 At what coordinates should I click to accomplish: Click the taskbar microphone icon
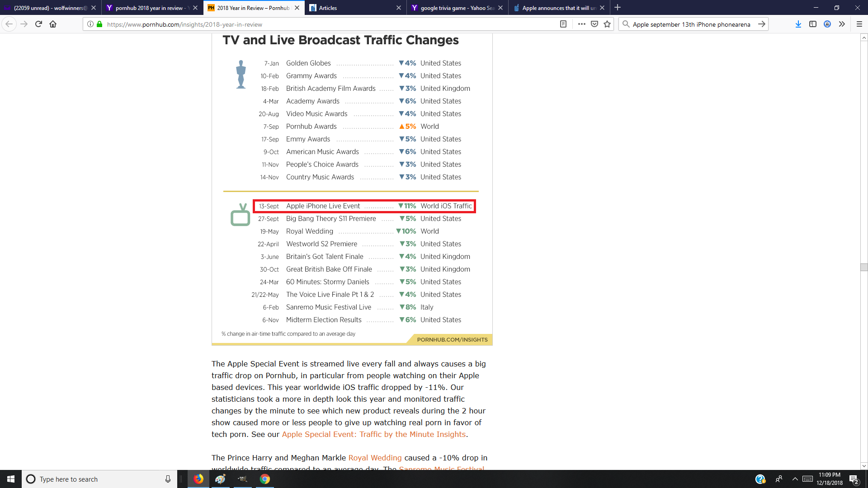coord(168,479)
